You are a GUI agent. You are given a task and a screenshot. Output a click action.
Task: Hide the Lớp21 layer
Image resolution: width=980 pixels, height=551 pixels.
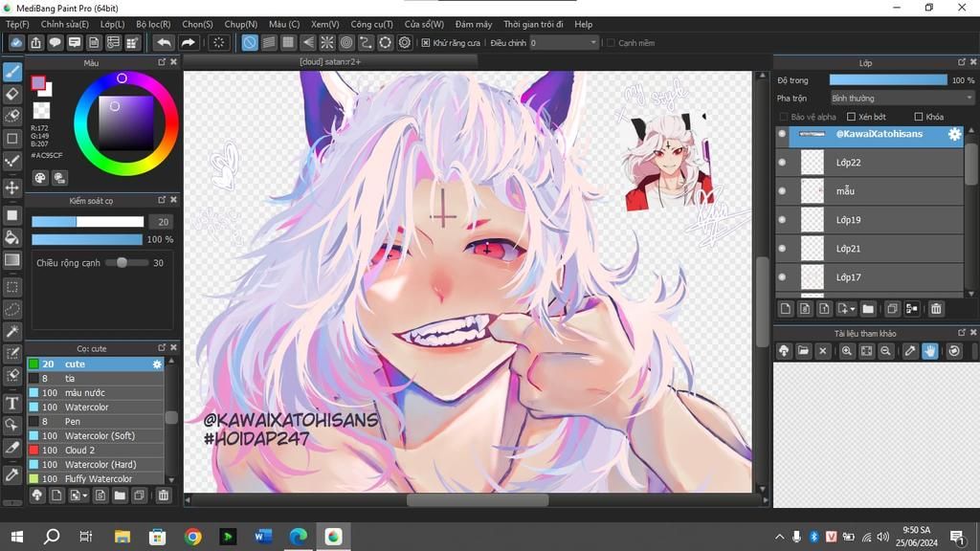(782, 249)
